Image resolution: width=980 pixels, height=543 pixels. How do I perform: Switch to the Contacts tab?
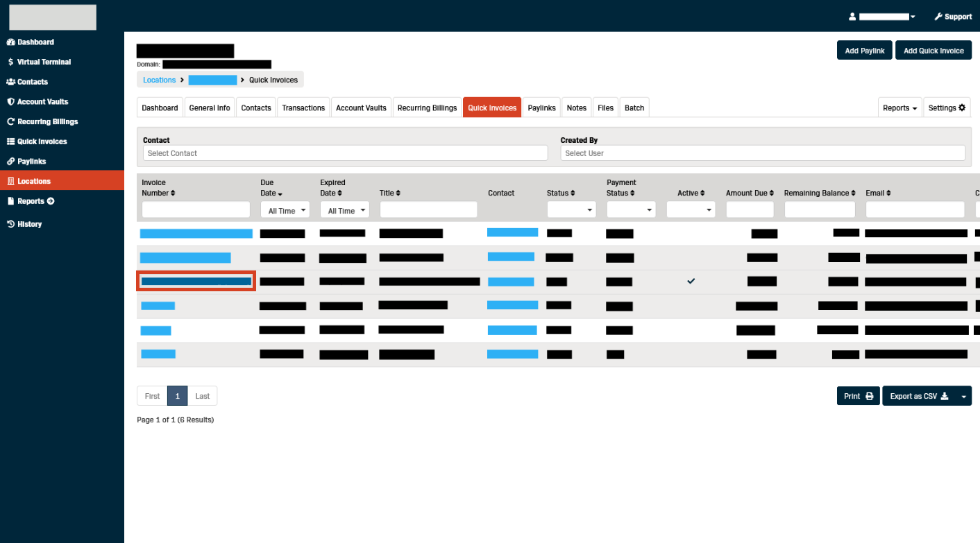click(x=256, y=108)
